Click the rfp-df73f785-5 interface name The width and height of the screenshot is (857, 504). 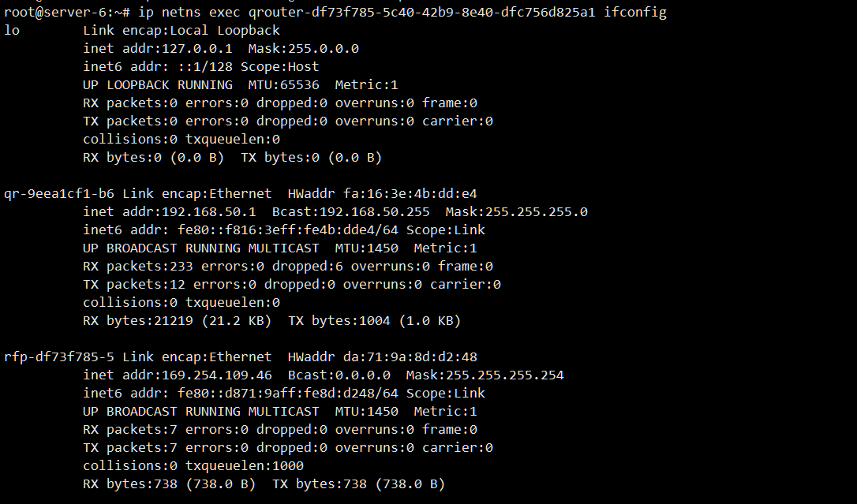click(x=59, y=357)
